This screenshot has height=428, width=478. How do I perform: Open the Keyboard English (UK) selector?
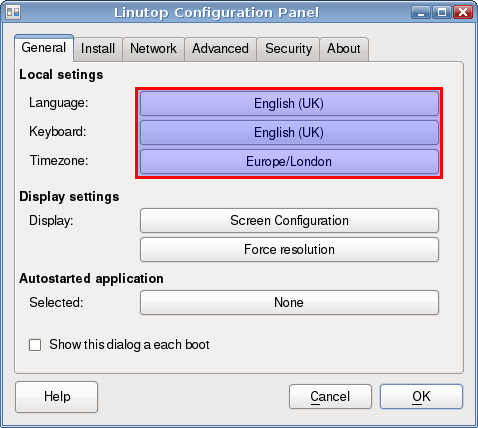click(x=289, y=133)
